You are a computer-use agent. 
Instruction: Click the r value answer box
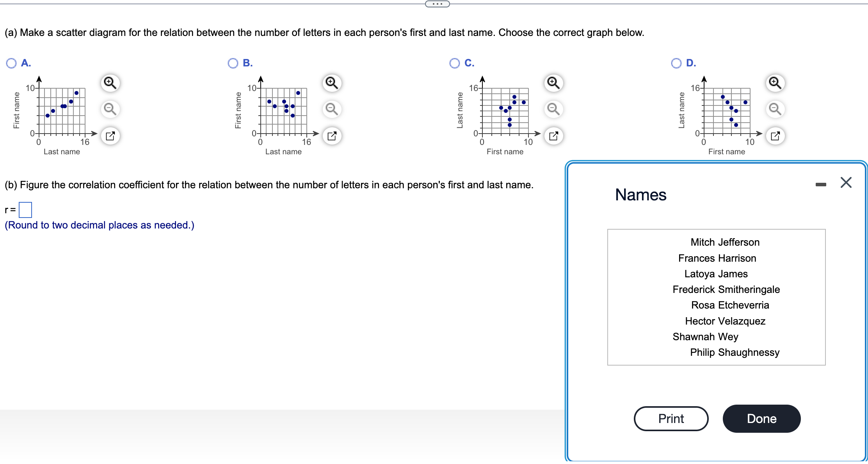(x=25, y=210)
